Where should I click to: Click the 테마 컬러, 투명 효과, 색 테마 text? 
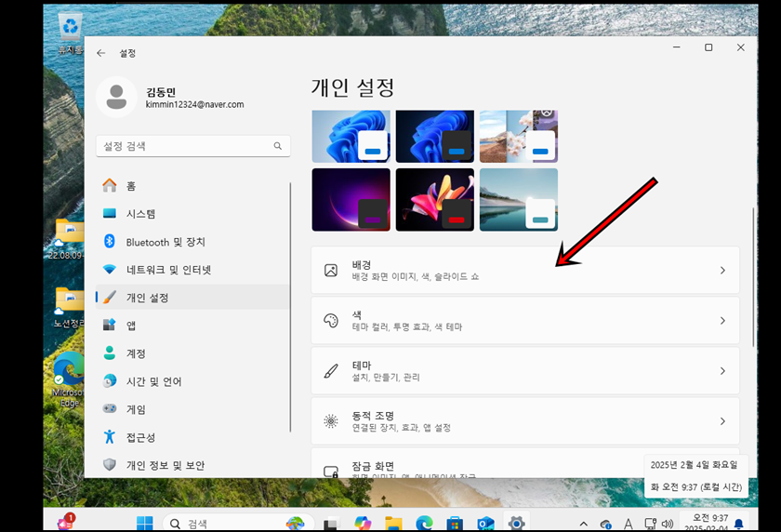click(407, 326)
